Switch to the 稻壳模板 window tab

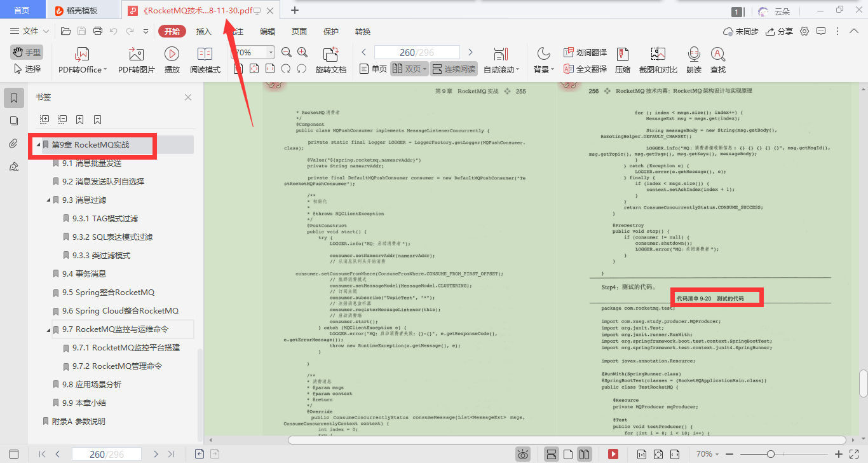tap(83, 10)
